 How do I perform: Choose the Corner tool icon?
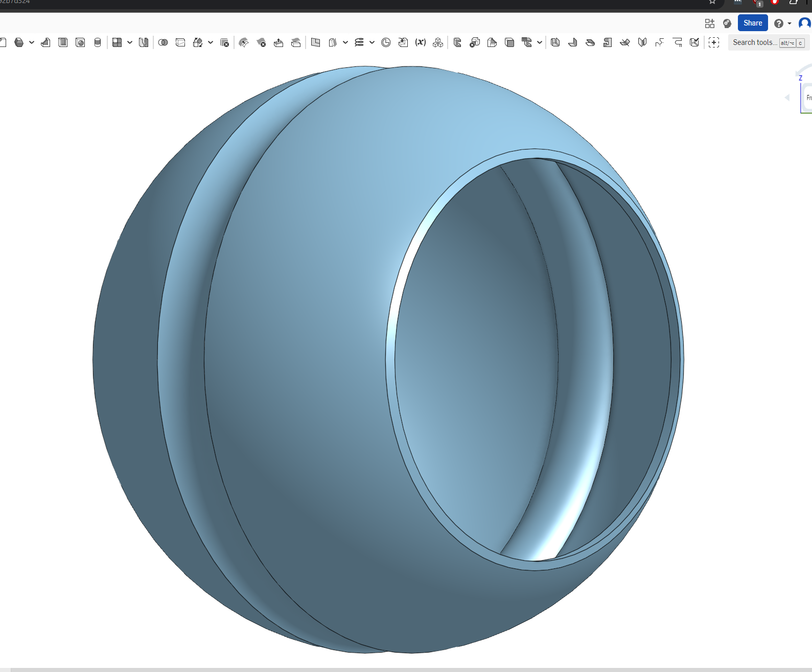coord(660,42)
